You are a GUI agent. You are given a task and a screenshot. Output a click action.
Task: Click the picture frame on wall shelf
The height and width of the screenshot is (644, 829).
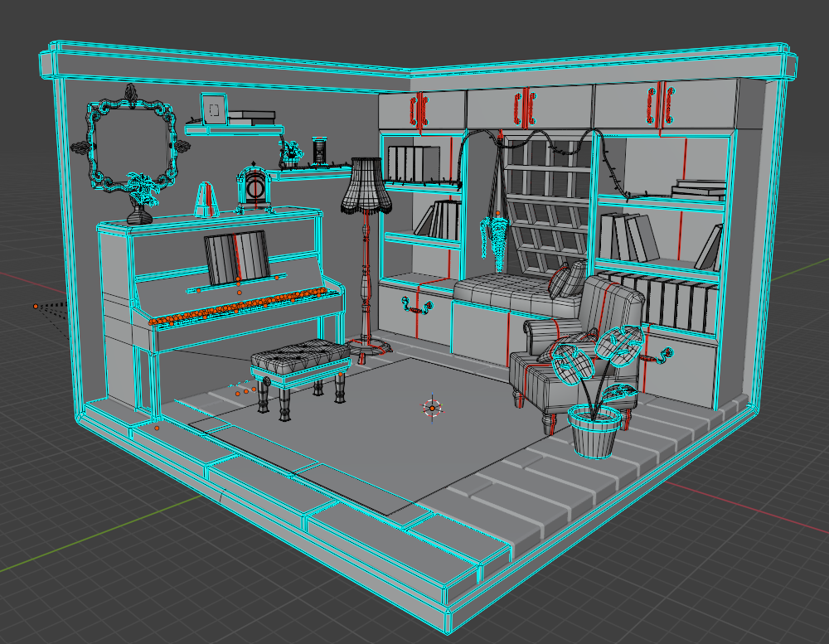214,109
